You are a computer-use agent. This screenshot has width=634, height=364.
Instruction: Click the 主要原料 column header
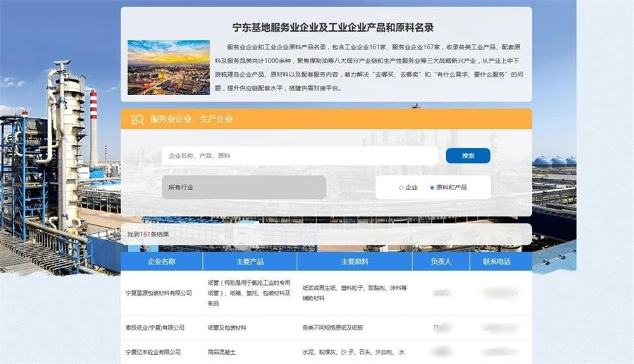354,261
